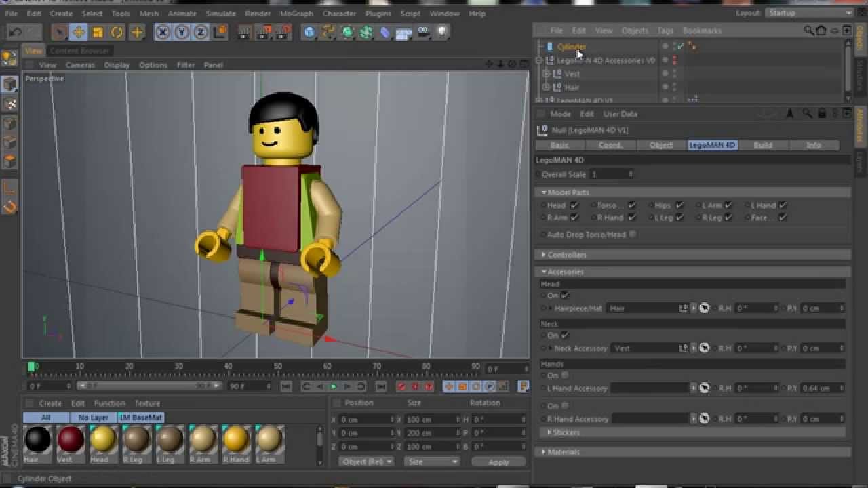Open the floor environment icon

pos(404,32)
